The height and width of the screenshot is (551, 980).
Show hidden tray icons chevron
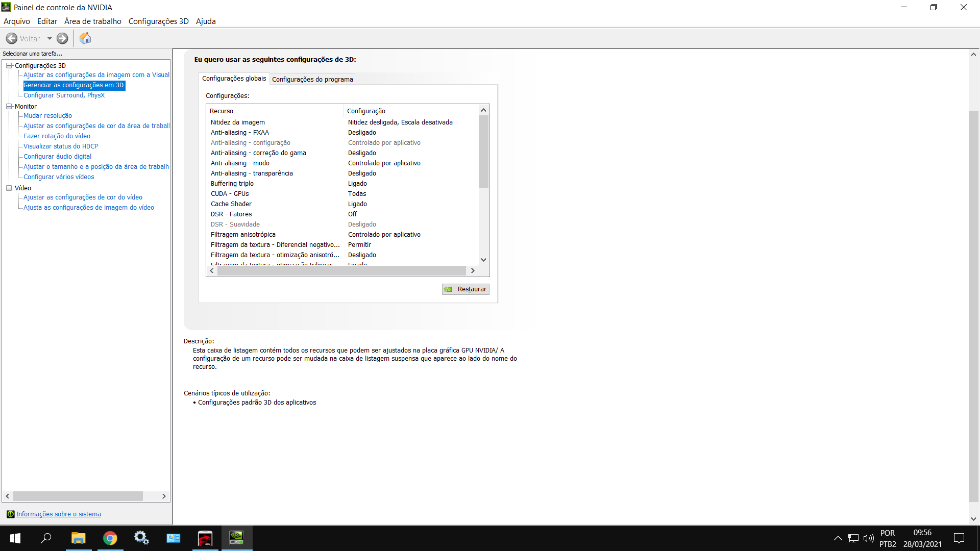[x=838, y=538]
